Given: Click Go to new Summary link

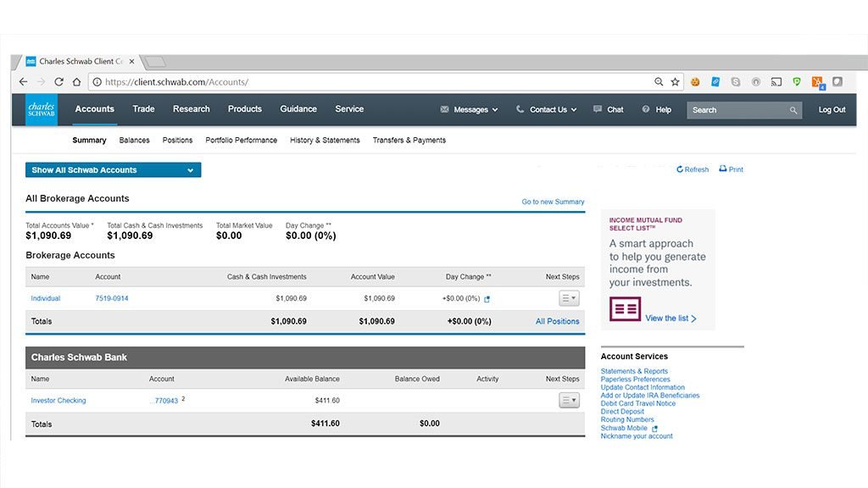Looking at the screenshot, I should tap(553, 202).
